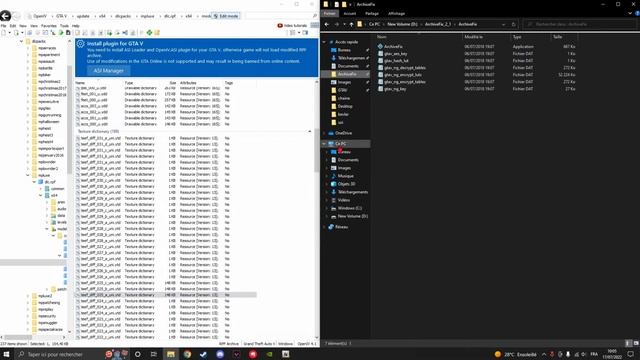Expand the common folder under dlc.rpf

point(41,189)
